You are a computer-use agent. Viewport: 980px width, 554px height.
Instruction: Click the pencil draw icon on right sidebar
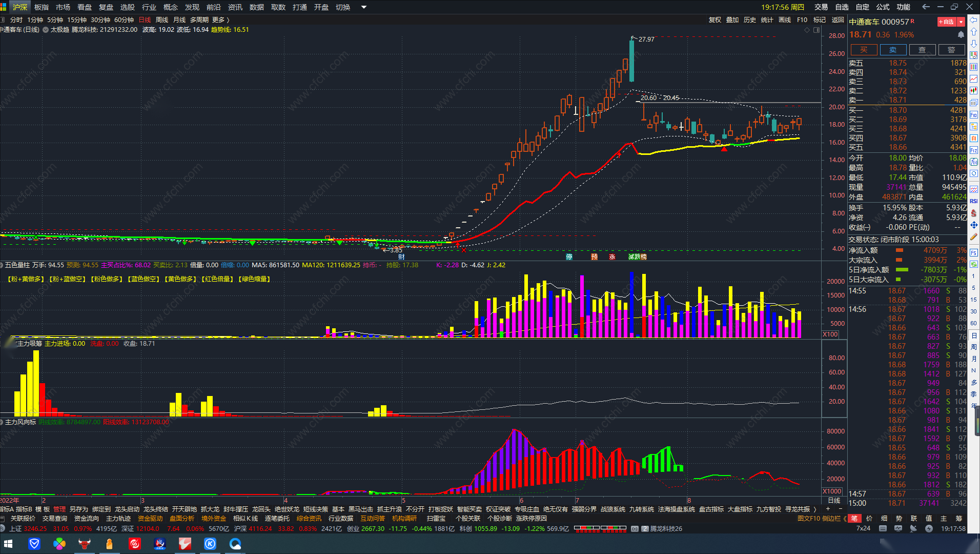tap(974, 237)
